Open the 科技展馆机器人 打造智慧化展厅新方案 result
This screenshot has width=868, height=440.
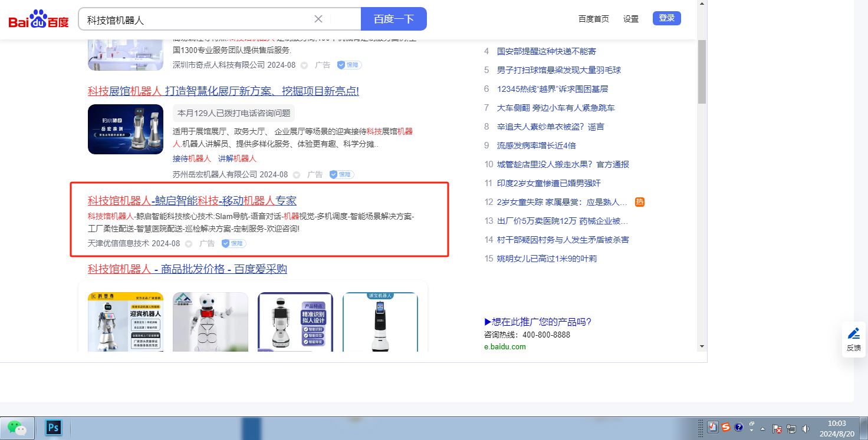click(x=223, y=91)
